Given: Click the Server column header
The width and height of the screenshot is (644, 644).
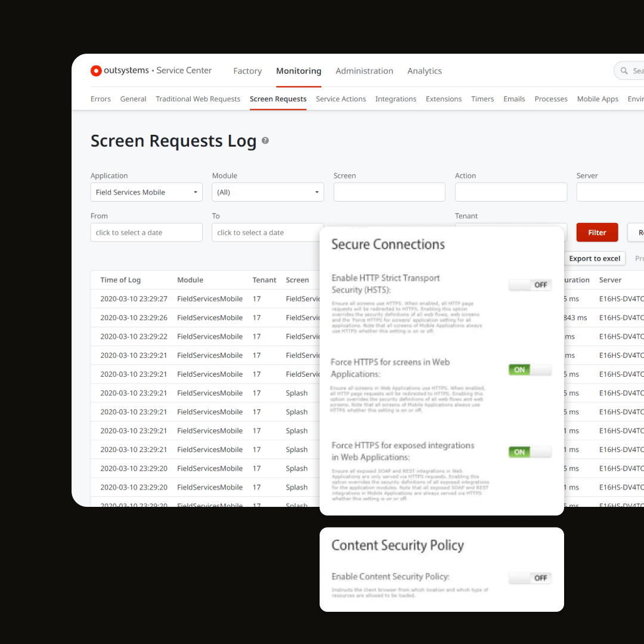Looking at the screenshot, I should 611,280.
